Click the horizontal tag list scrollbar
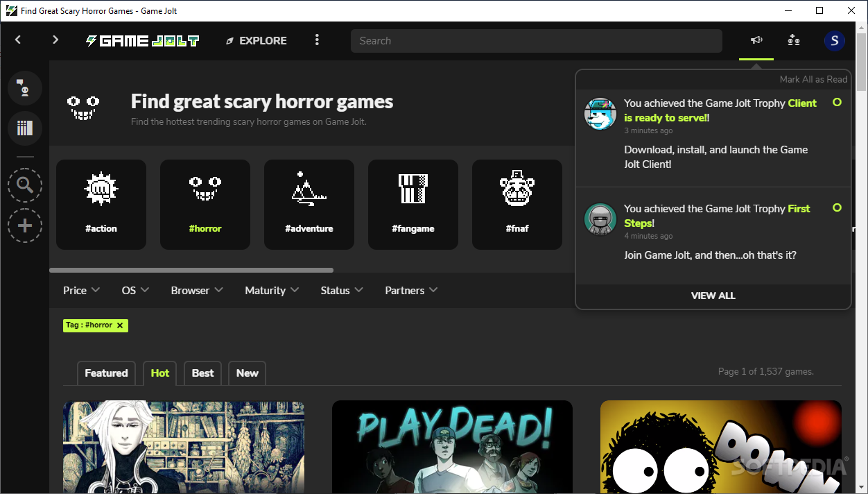The height and width of the screenshot is (494, 868). tap(191, 270)
